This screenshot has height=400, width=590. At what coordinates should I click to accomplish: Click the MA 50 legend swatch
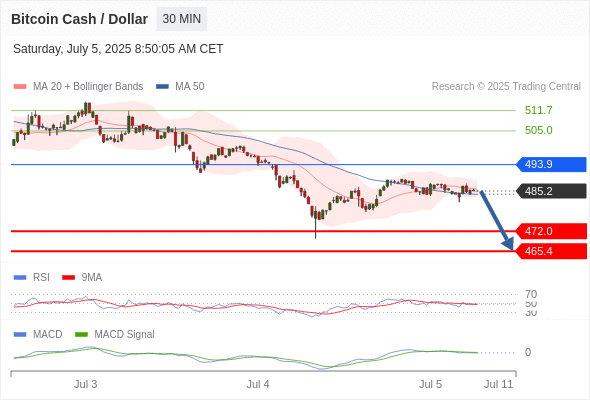(162, 87)
